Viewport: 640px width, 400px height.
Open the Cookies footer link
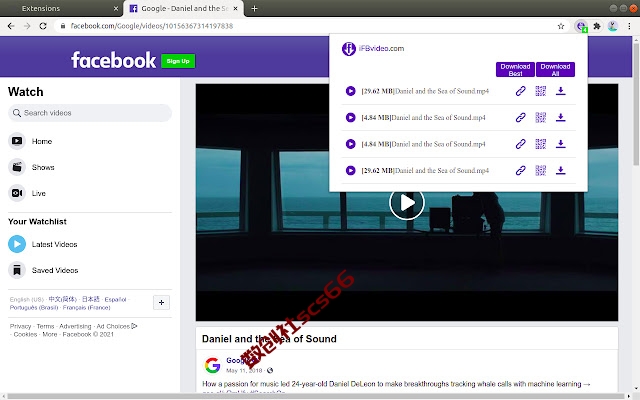[25, 334]
